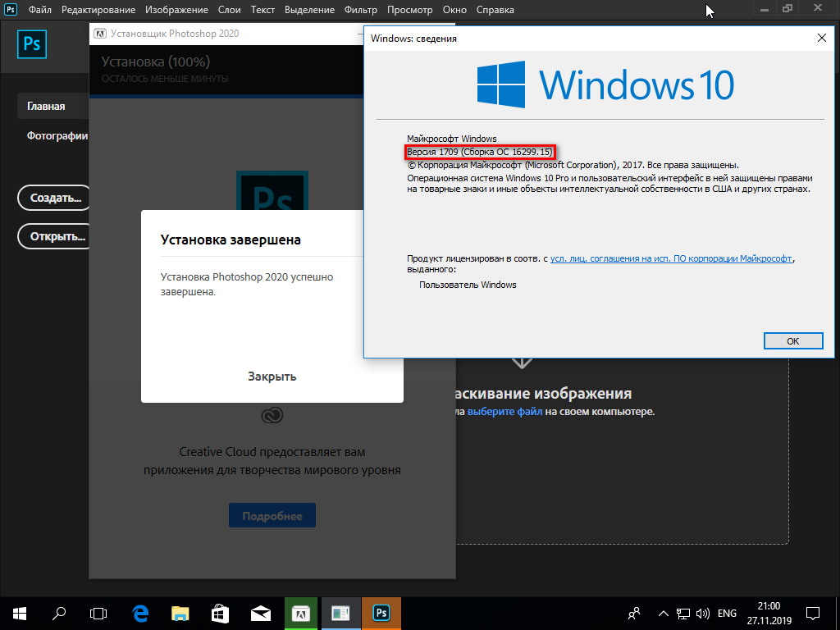
Task: Launch Microsoft Edge from taskbar
Action: click(x=140, y=614)
